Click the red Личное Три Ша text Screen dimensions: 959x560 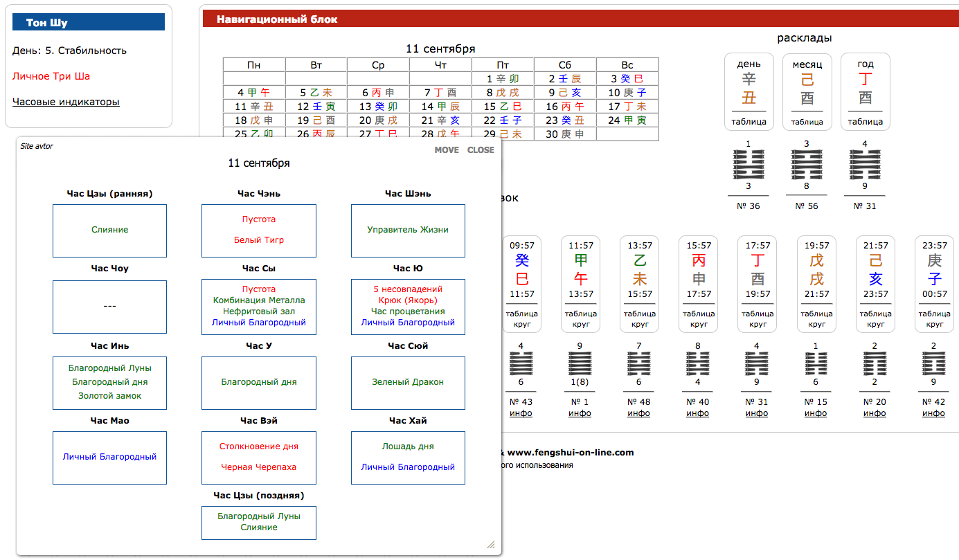pyautogui.click(x=51, y=76)
